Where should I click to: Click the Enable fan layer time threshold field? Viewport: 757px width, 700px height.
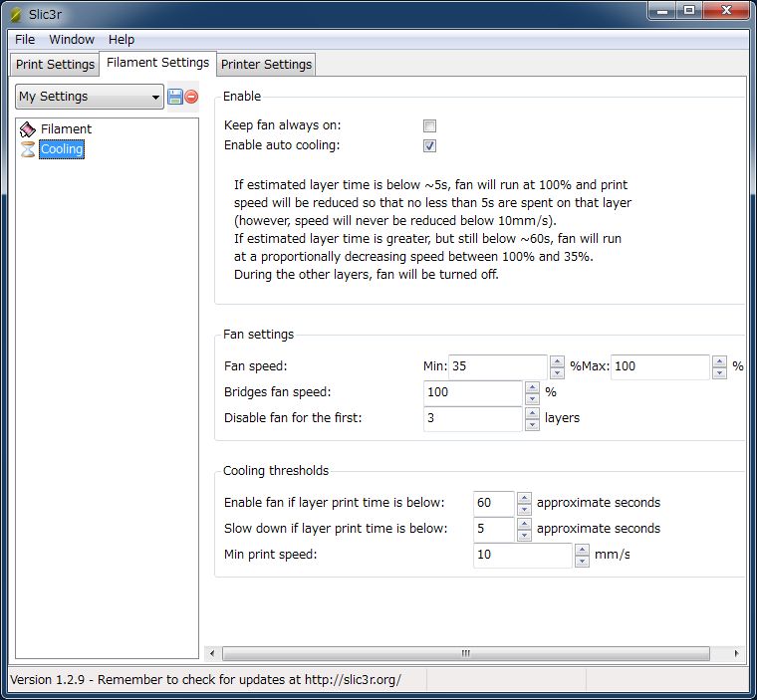click(493, 504)
